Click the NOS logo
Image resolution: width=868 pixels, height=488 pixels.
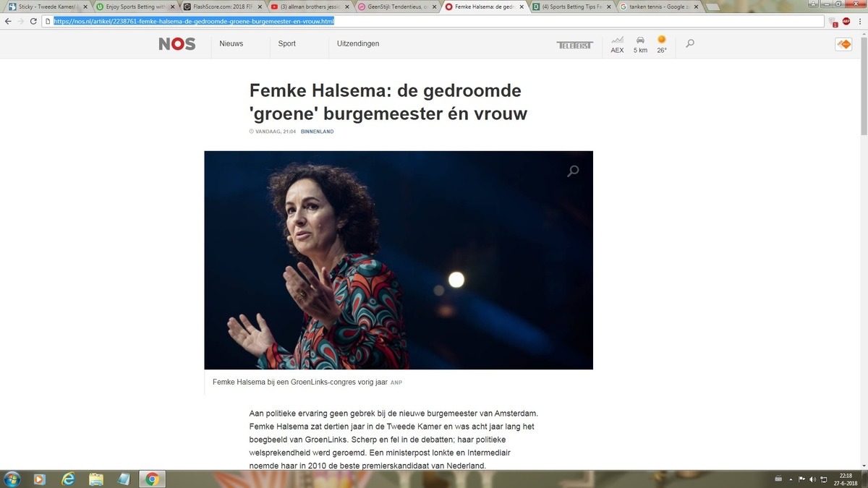click(x=177, y=44)
